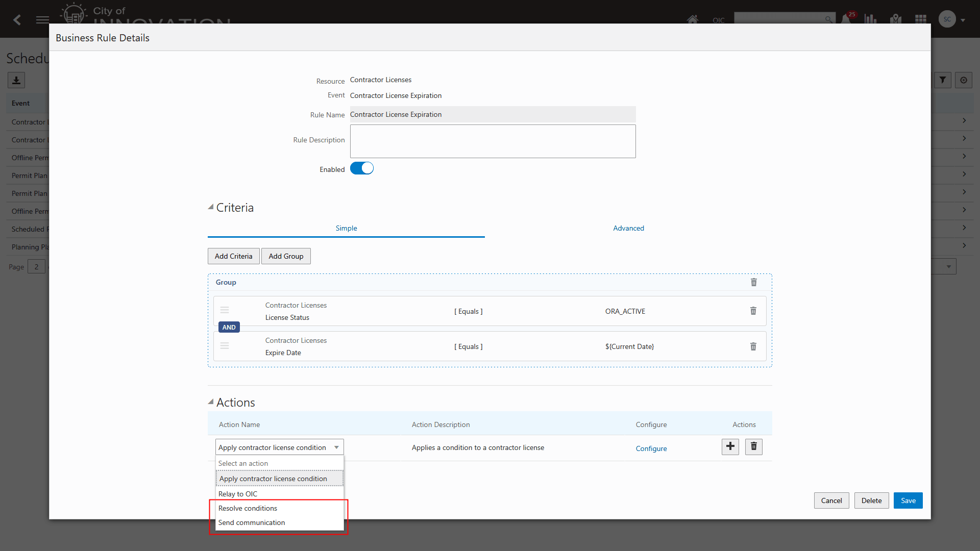Open the apps grid waffle icon

coord(921,19)
